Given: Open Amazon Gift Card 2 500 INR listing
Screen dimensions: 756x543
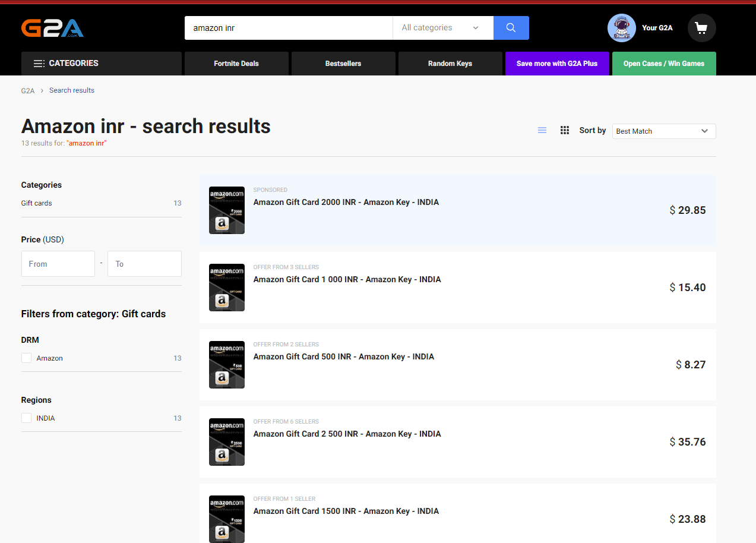Looking at the screenshot, I should (347, 434).
